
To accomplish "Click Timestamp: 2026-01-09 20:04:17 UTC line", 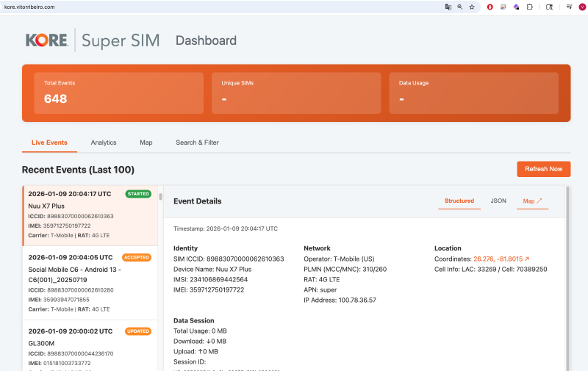I will pos(226,228).
